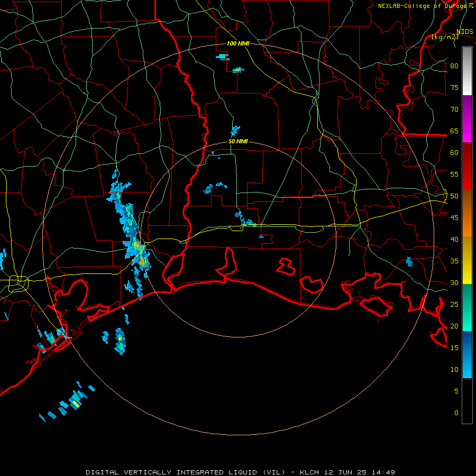Click the 55 value on the VIL scale

click(454, 175)
